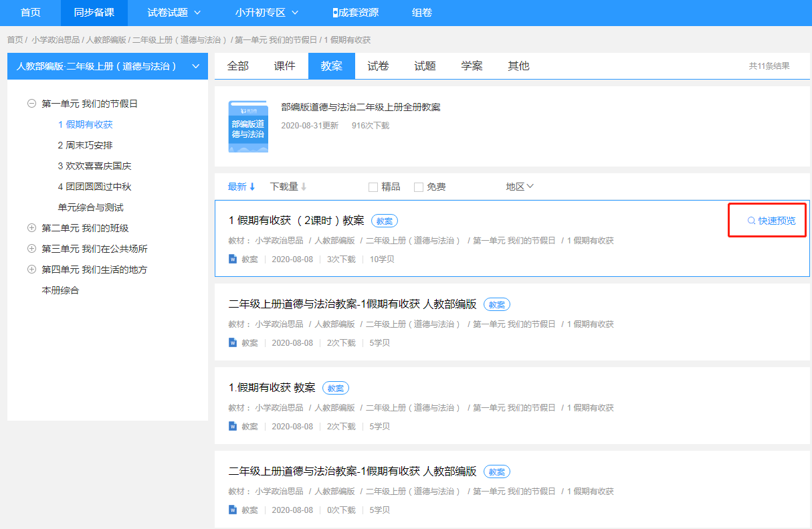This screenshot has width=812, height=529.
Task: Open 成套资源 in the top navigation
Action: pos(355,13)
